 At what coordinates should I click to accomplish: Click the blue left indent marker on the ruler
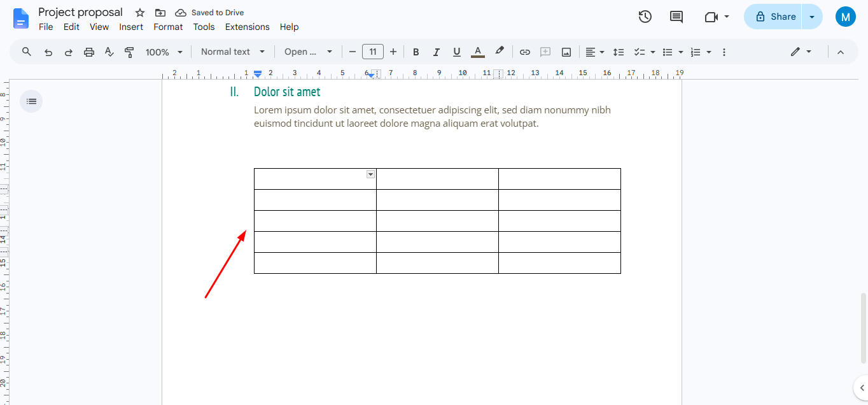[257, 75]
